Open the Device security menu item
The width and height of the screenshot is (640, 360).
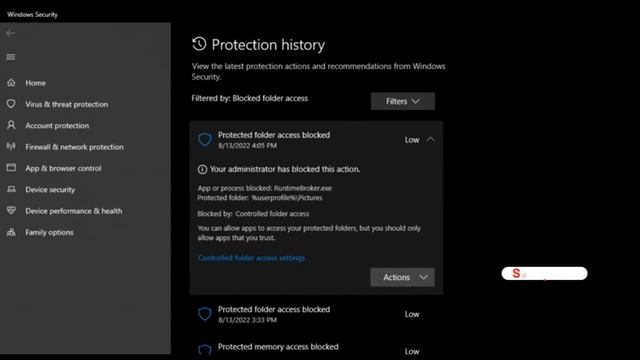50,190
